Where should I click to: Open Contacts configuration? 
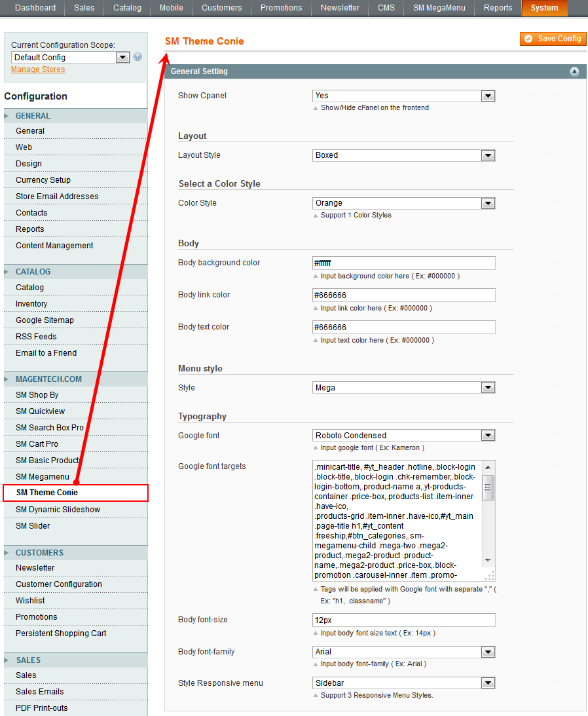click(75, 214)
